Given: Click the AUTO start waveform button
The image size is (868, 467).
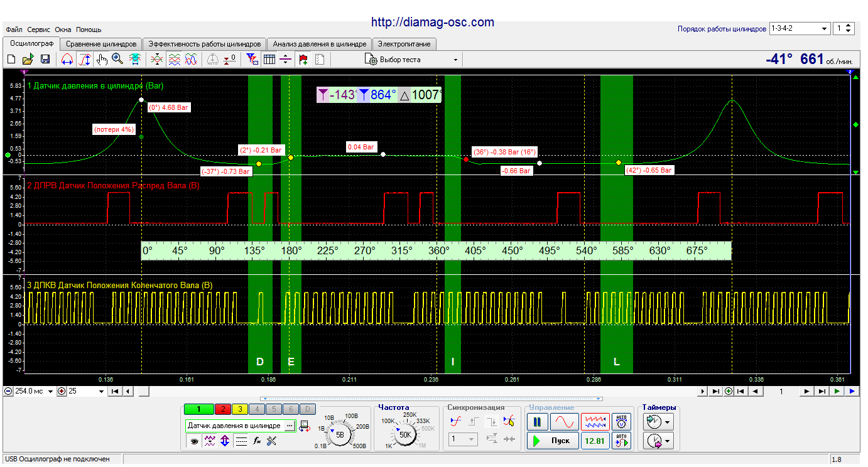Looking at the screenshot, I should pos(622,441).
